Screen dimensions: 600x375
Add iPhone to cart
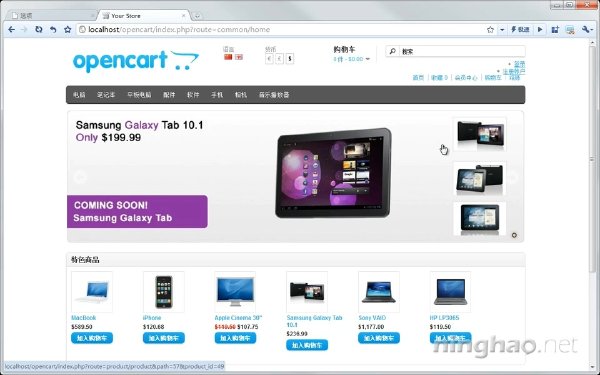pyautogui.click(x=164, y=338)
